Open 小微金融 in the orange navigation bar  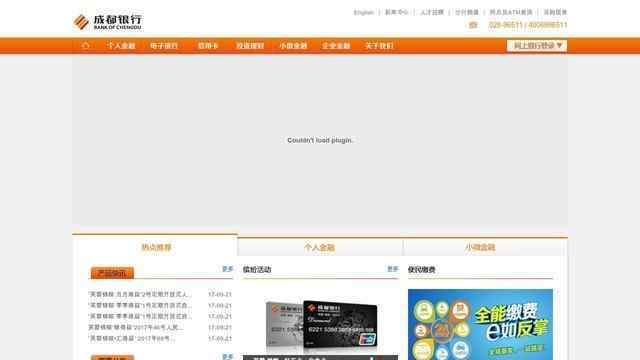click(293, 46)
